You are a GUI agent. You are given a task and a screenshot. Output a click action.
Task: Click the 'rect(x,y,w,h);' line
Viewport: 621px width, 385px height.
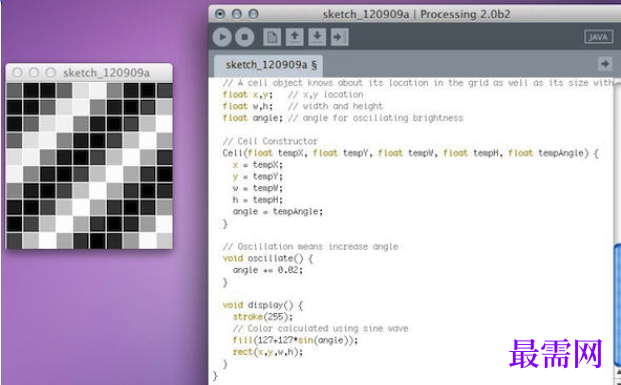click(268, 352)
